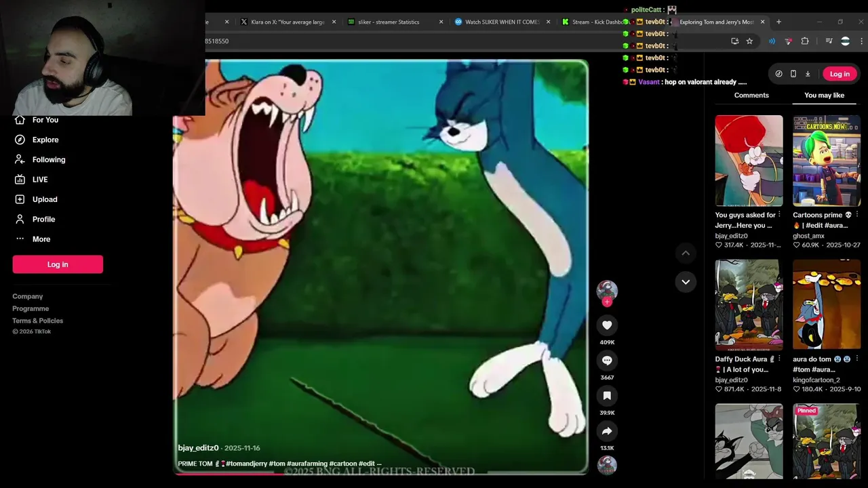868x488 pixels.
Task: Switch to the 'sliker - streamer Statistics' tab
Action: (x=394, y=22)
